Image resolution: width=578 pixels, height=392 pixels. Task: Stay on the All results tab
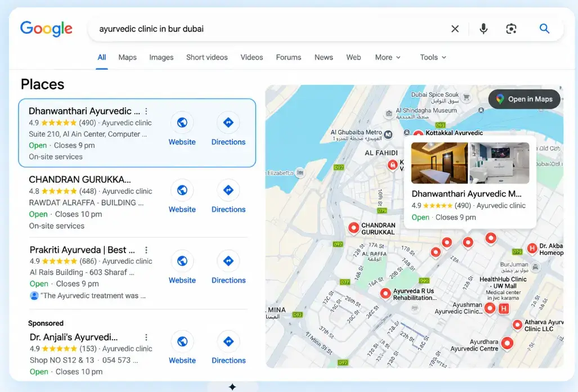[102, 57]
